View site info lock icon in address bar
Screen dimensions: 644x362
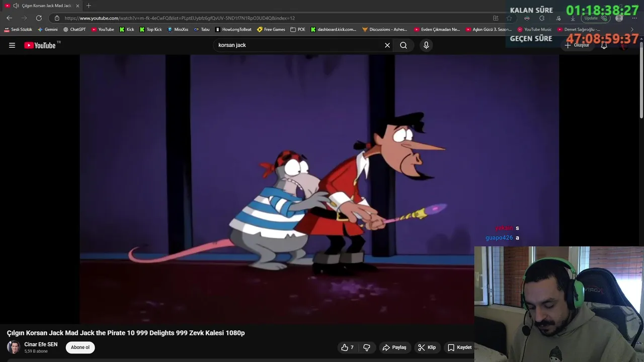point(57,18)
